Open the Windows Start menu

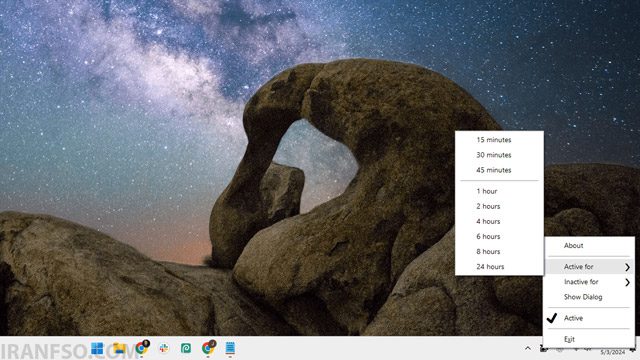[x=98, y=348]
